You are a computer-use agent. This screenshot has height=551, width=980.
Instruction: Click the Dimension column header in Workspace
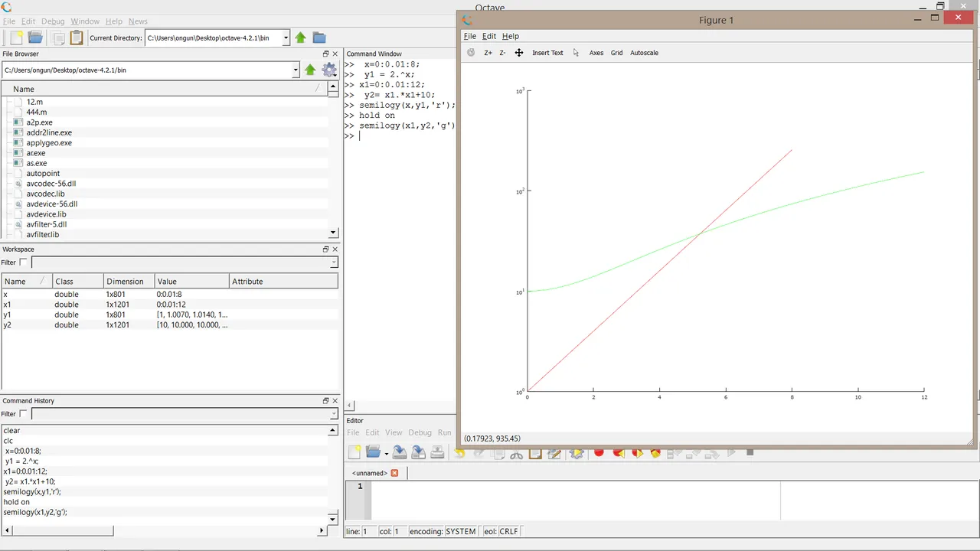[129, 282]
